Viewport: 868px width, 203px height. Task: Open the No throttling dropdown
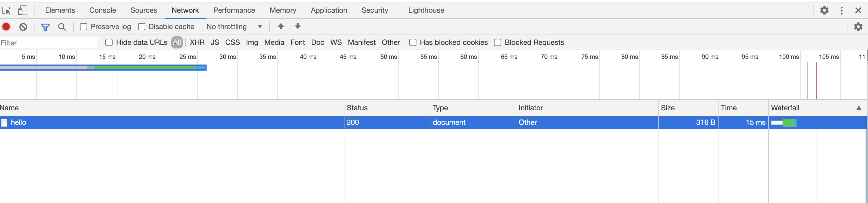pyautogui.click(x=234, y=27)
